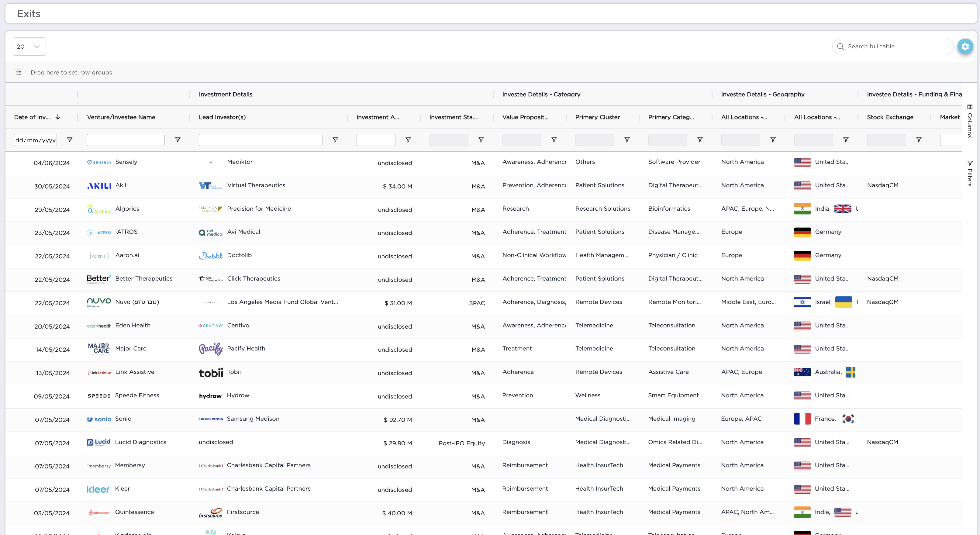Image resolution: width=980 pixels, height=535 pixels.
Task: Sort by Stock Exchange column header
Action: (890, 117)
